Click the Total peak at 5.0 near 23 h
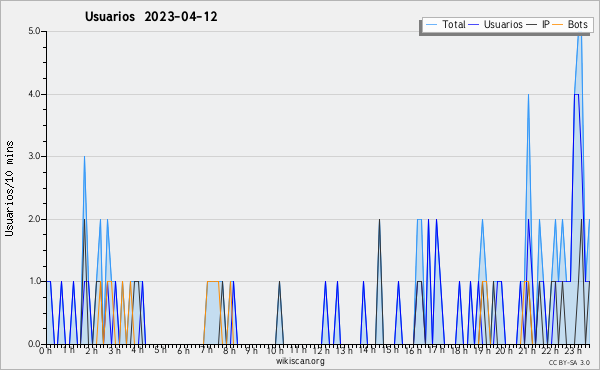The image size is (600, 370). pos(580,34)
